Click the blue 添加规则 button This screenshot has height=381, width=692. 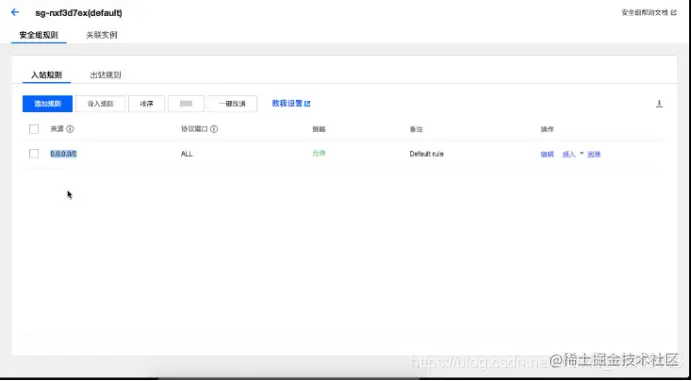pos(48,104)
